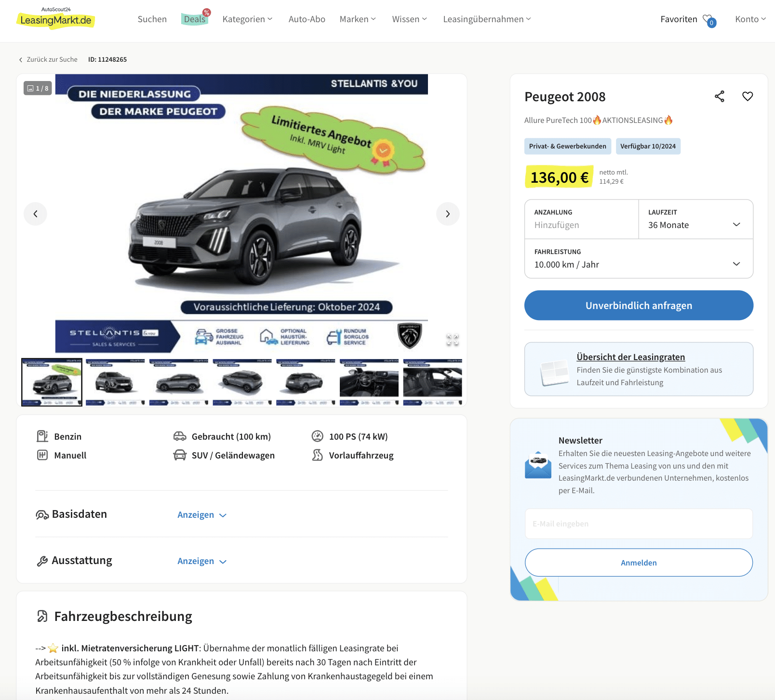
Task: Click the ID: 11248265 text
Action: coord(107,60)
